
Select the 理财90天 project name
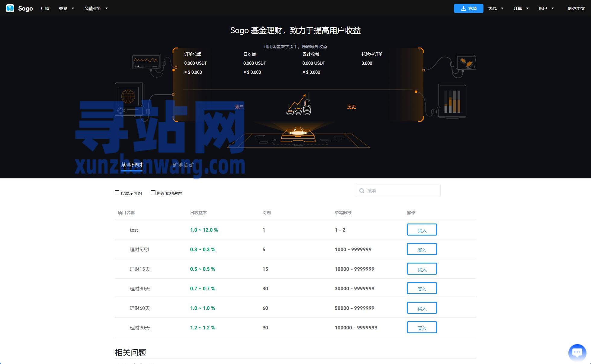[x=140, y=328]
